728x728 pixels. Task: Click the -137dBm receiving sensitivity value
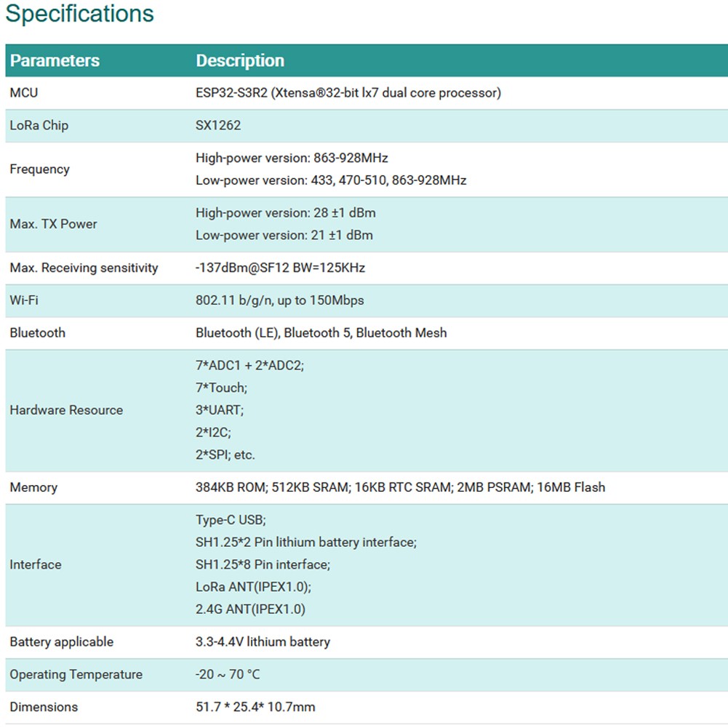280,268
